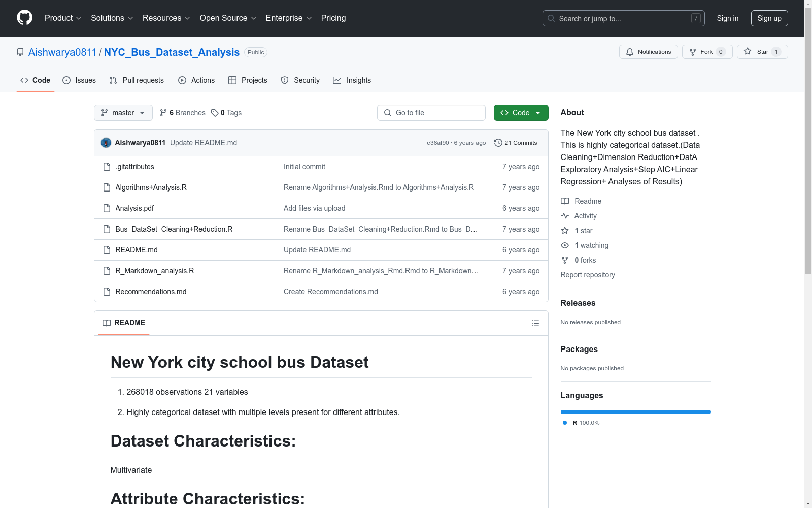Screen dimensions: 812x508
Task: Click the star icon next to 1 star
Action: pos(565,231)
